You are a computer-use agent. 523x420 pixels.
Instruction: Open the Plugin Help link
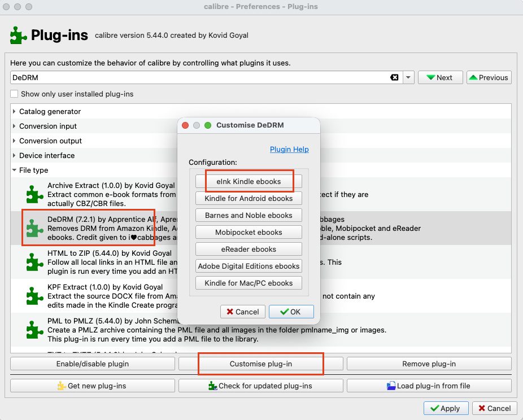pos(289,149)
